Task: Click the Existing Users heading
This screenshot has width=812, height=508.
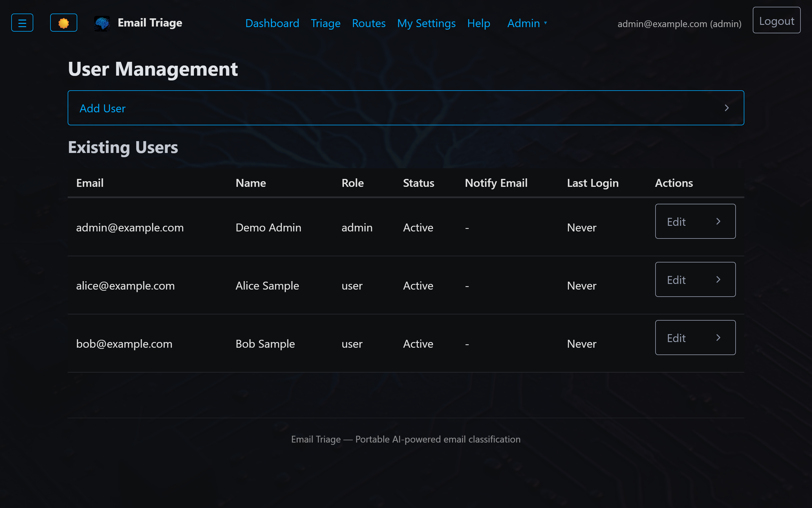Action: [x=123, y=148]
